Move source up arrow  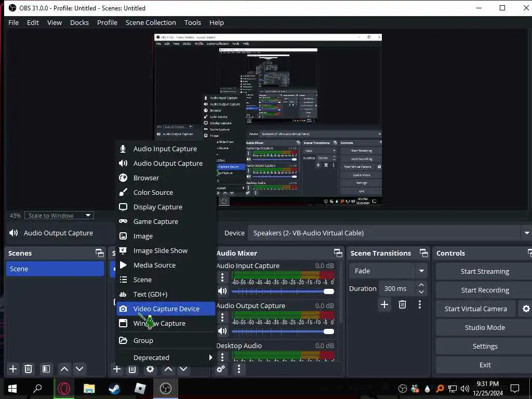click(x=168, y=369)
